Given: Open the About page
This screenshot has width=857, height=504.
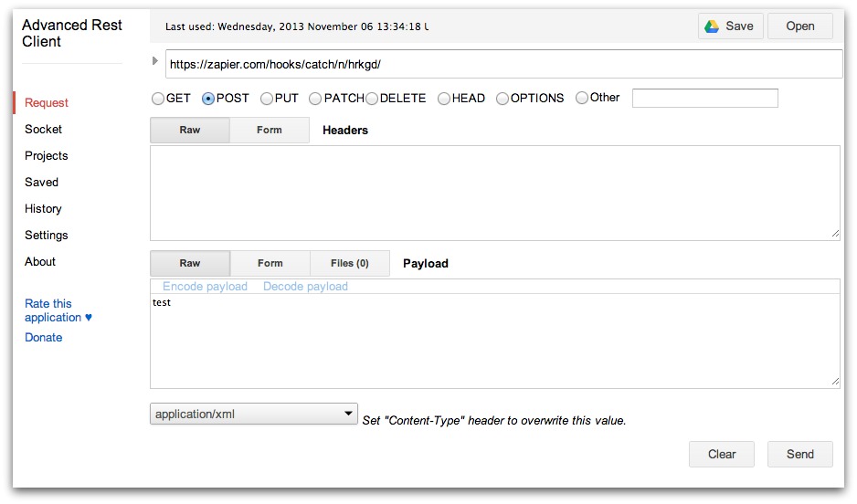Looking at the screenshot, I should pos(40,261).
